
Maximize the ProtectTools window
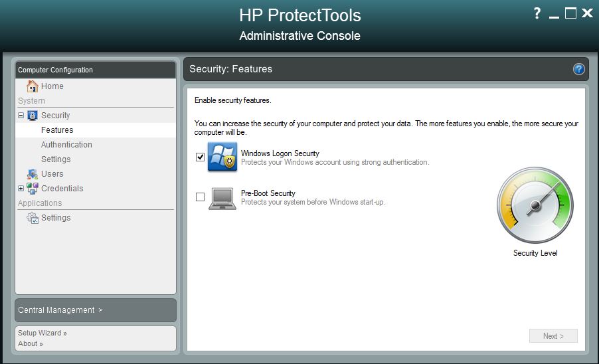click(570, 13)
